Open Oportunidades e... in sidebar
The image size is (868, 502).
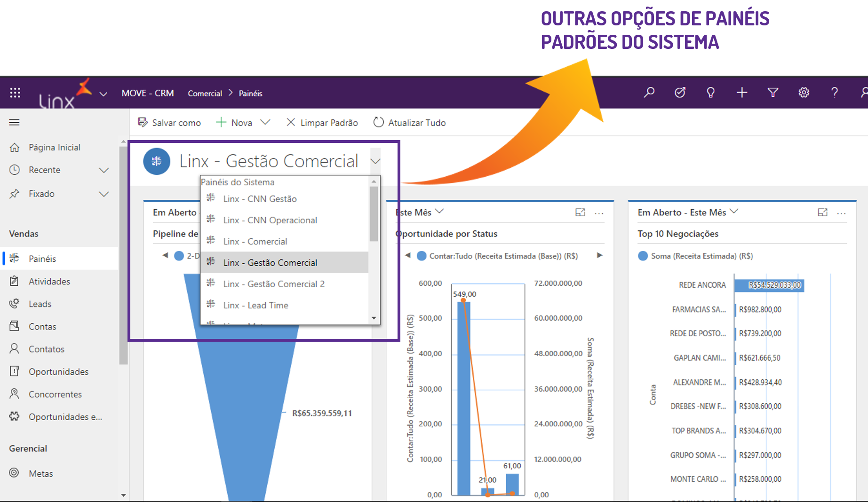59,416
